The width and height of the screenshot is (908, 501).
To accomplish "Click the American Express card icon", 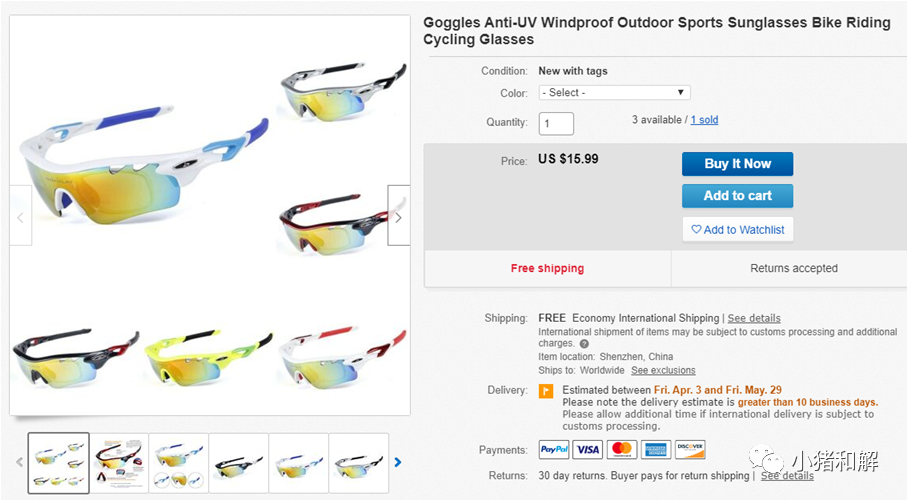I will [x=655, y=450].
